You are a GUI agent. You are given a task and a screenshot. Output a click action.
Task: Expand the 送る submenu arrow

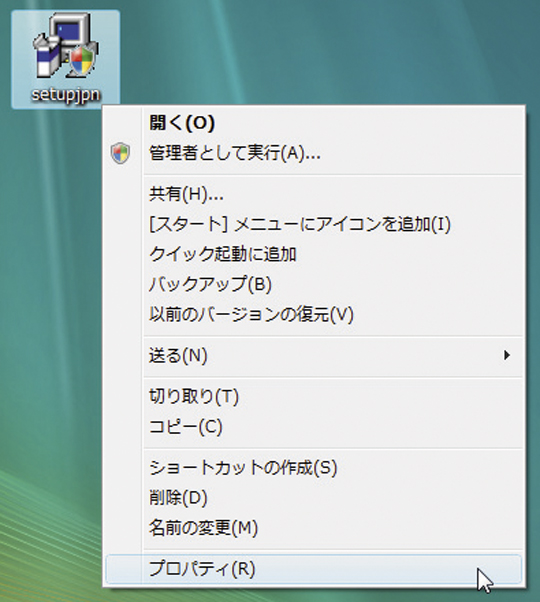point(507,355)
